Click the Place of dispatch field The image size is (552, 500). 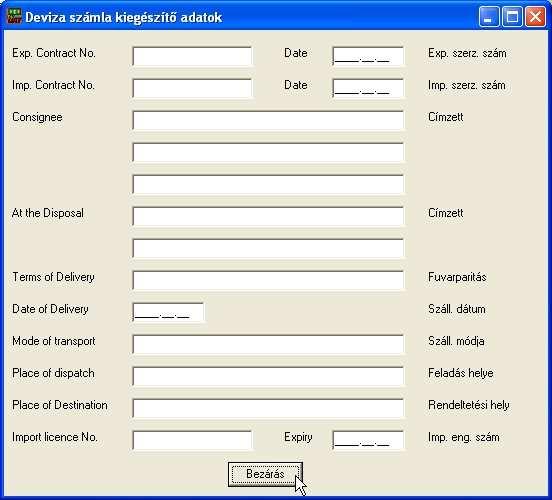click(268, 376)
